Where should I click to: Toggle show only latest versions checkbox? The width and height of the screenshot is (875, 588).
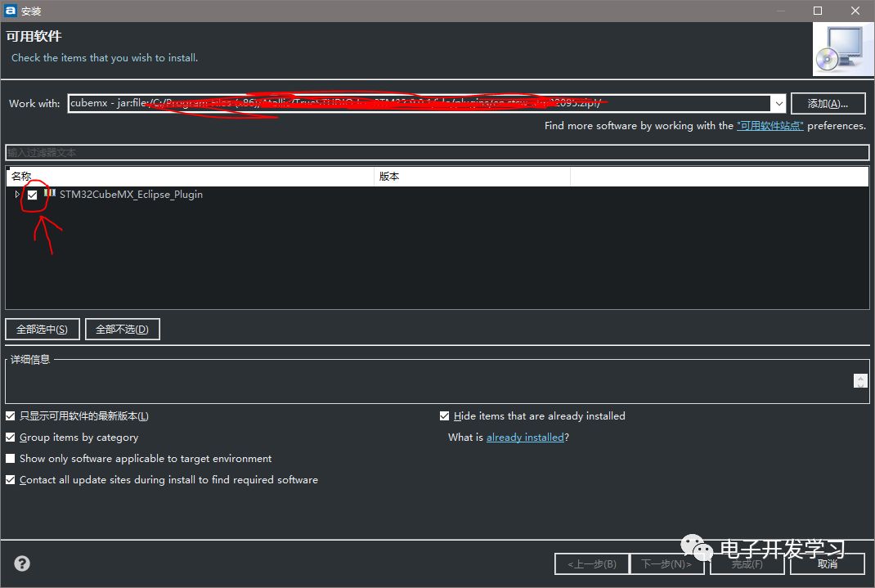point(10,416)
